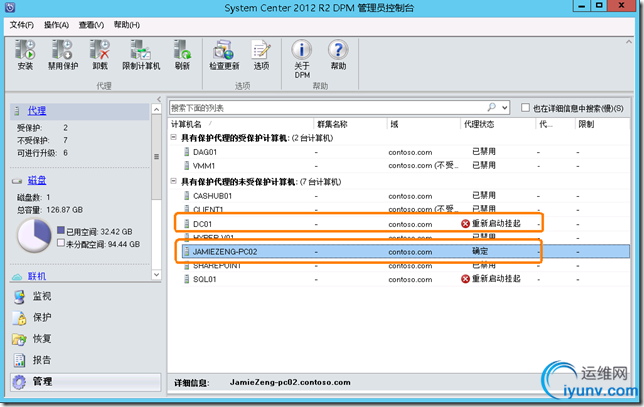This screenshot has width=644, height=407.
Task: Click the disk usage pie chart
Action: pos(34,236)
